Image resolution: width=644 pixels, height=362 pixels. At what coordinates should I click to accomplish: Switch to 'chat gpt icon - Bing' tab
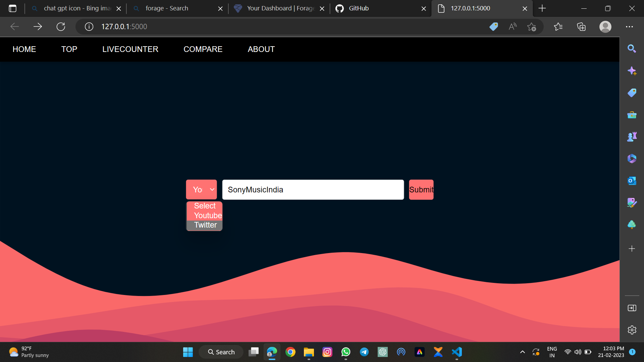(76, 8)
